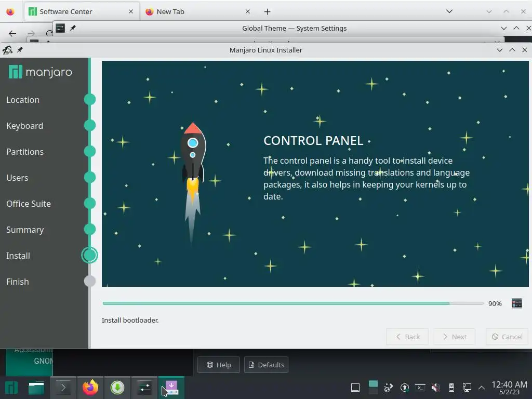Select the Finish step in sidebar
532x399 pixels.
coord(18,282)
